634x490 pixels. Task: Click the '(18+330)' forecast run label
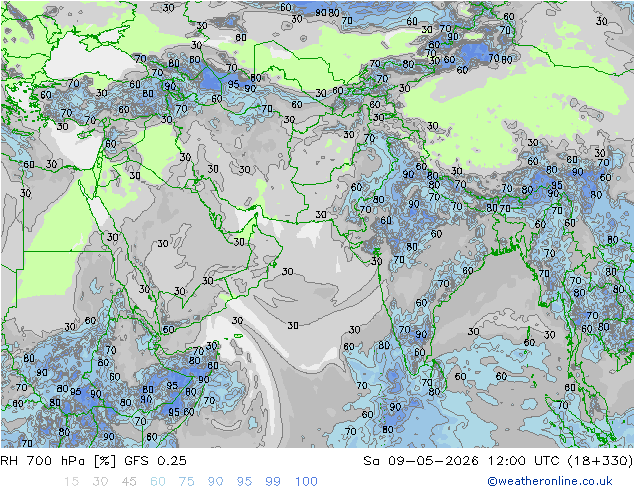tap(600, 461)
